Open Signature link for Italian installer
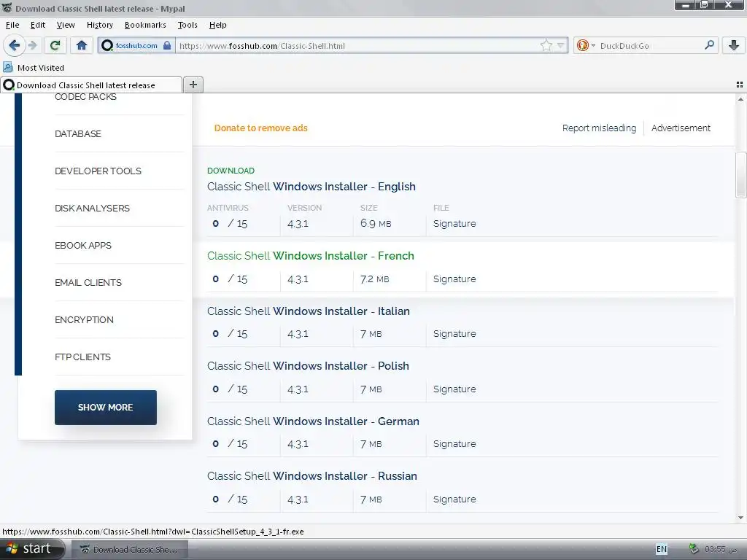Image resolution: width=747 pixels, height=560 pixels. (454, 334)
